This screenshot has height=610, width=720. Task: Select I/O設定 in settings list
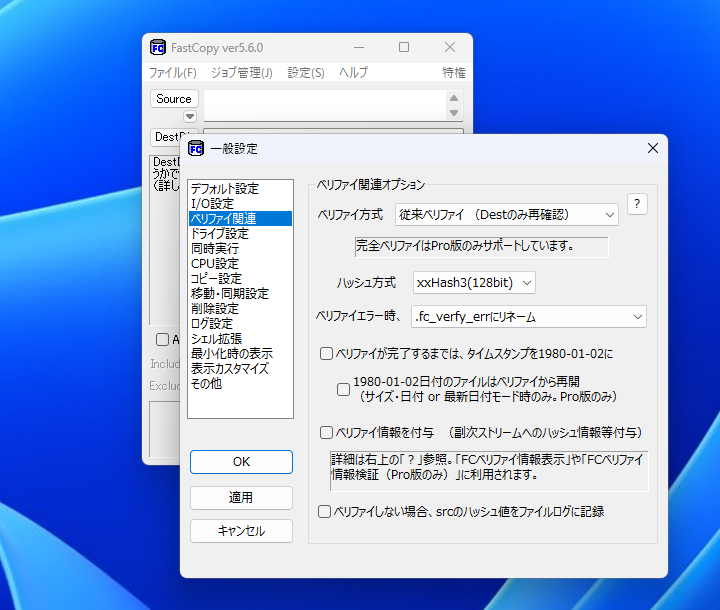click(240, 203)
